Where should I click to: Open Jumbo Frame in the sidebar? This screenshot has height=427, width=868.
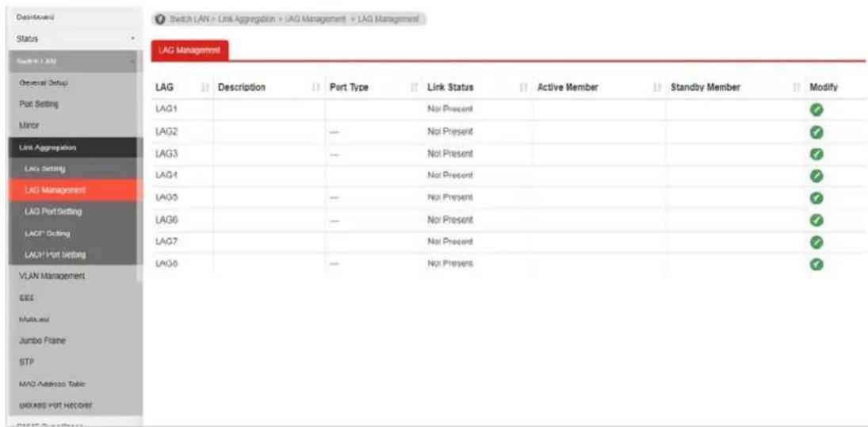tap(42, 341)
